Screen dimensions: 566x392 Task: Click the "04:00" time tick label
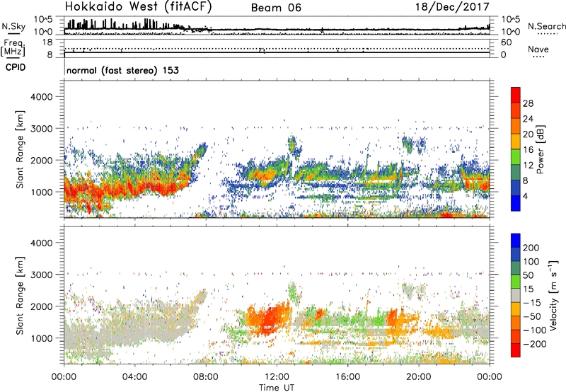coord(134,377)
